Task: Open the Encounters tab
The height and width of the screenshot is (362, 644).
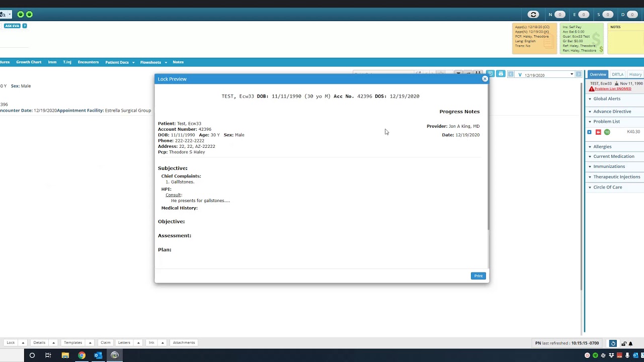Action: 88,62
